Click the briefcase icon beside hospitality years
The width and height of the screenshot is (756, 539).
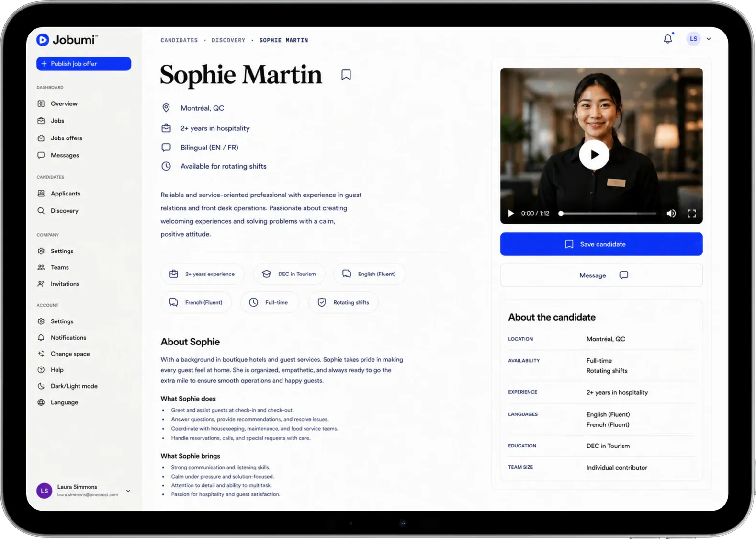[x=166, y=128]
